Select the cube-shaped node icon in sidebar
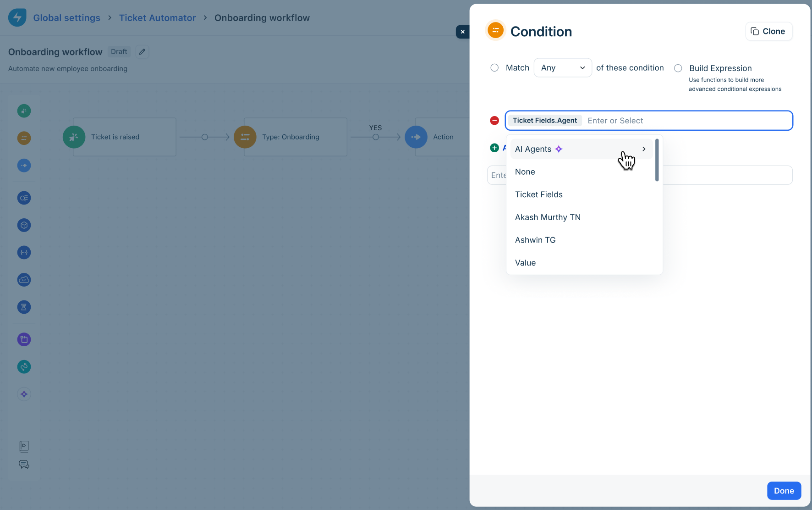Screen dimensions: 812x510 coord(24,225)
